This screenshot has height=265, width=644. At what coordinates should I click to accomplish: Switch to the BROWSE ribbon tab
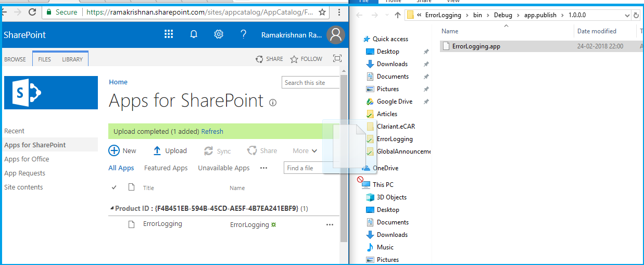point(15,59)
